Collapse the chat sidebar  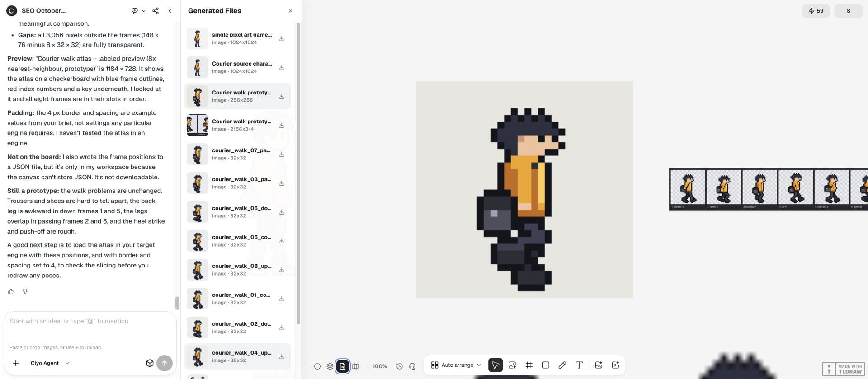point(170,11)
